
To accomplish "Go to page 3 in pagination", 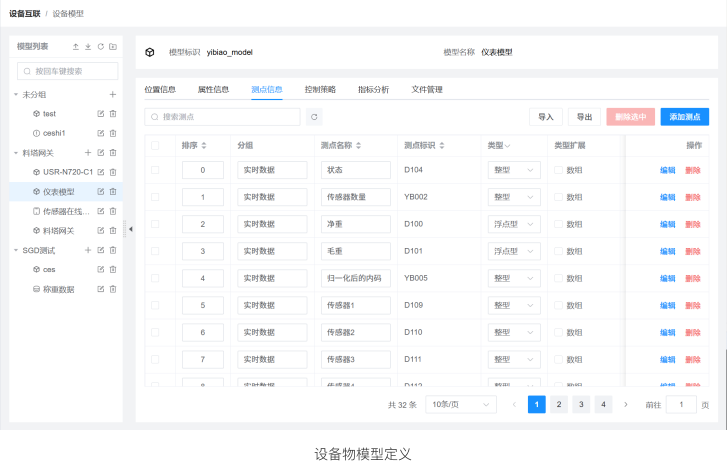I will click(581, 404).
